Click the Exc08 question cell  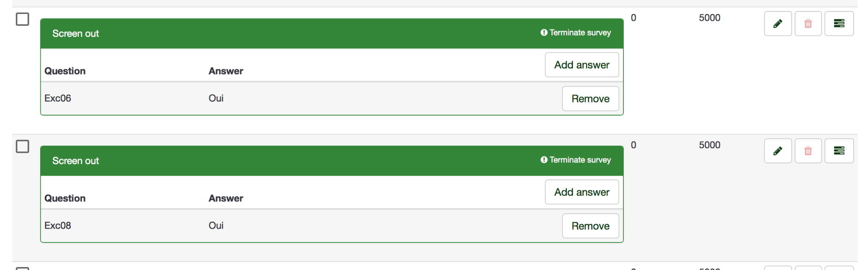tap(58, 226)
